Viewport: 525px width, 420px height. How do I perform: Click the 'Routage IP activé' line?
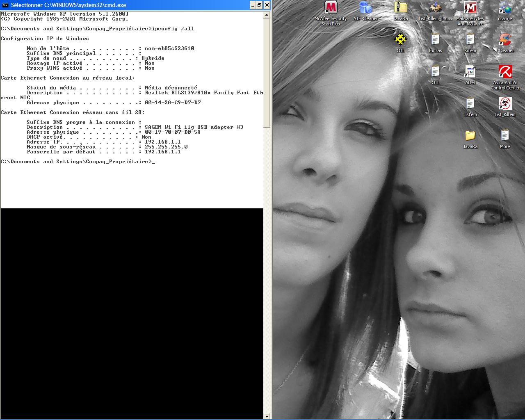(x=91, y=63)
